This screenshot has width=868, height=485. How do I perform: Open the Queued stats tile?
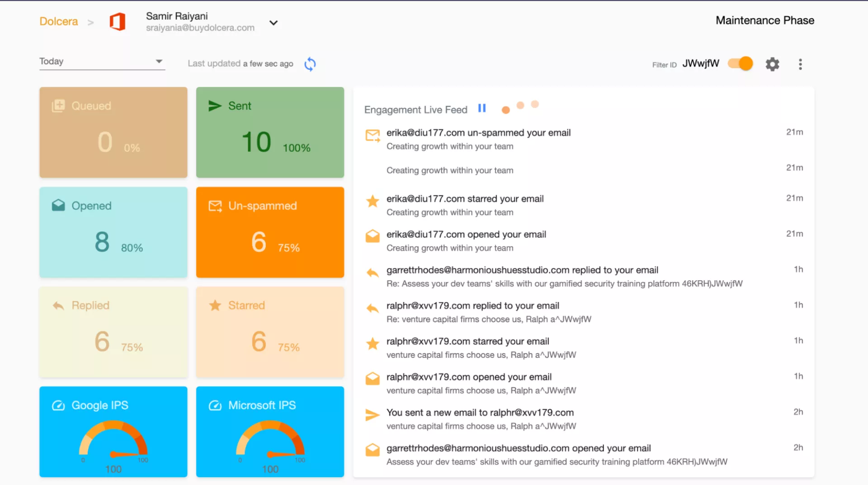(x=113, y=132)
